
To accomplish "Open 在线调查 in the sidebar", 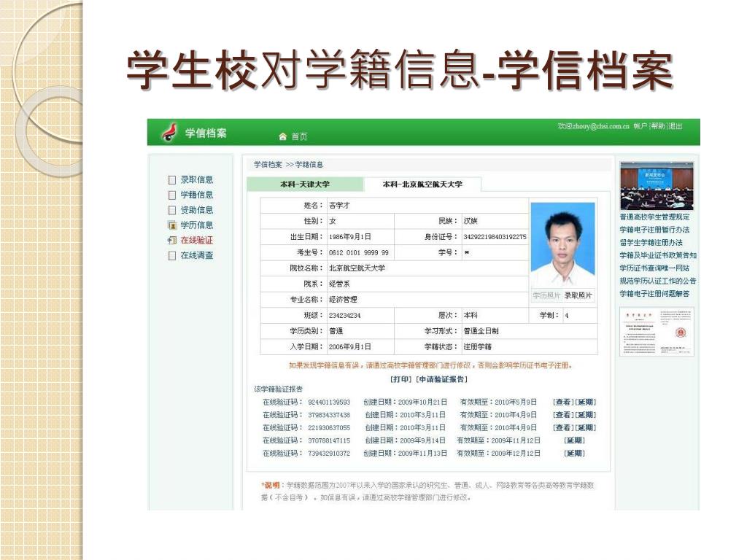I will 197,255.
